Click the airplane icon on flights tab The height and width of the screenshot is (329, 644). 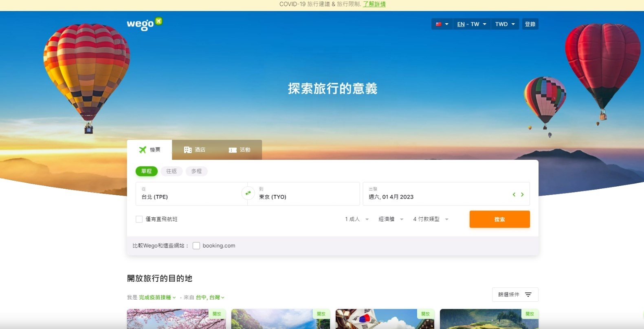click(143, 150)
